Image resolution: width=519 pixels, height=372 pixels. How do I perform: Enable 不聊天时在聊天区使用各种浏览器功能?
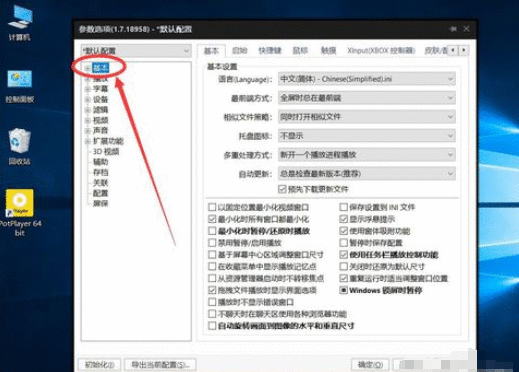point(212,314)
